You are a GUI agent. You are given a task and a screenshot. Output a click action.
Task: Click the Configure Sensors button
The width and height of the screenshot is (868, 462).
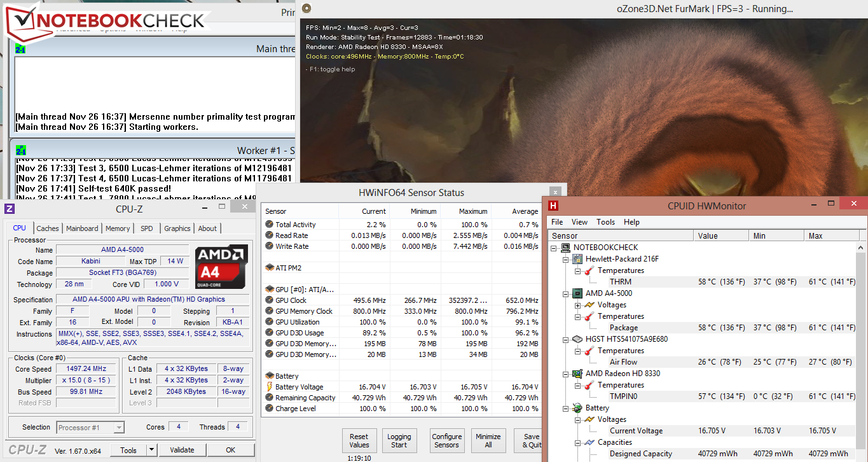447,441
